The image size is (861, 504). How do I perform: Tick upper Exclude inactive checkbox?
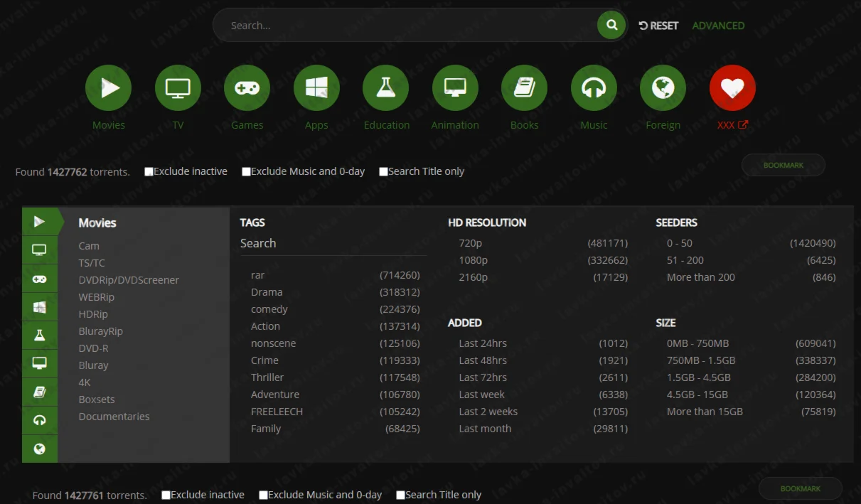tap(149, 171)
